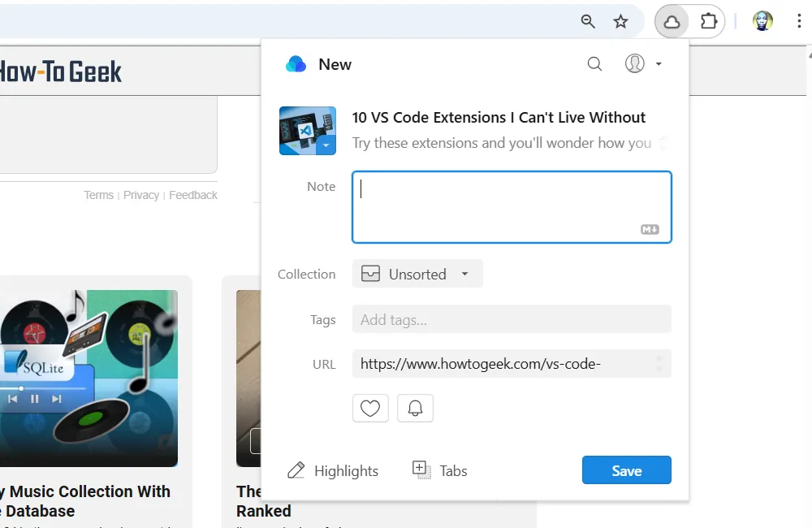Open the Privacy link on the page

pyautogui.click(x=141, y=195)
